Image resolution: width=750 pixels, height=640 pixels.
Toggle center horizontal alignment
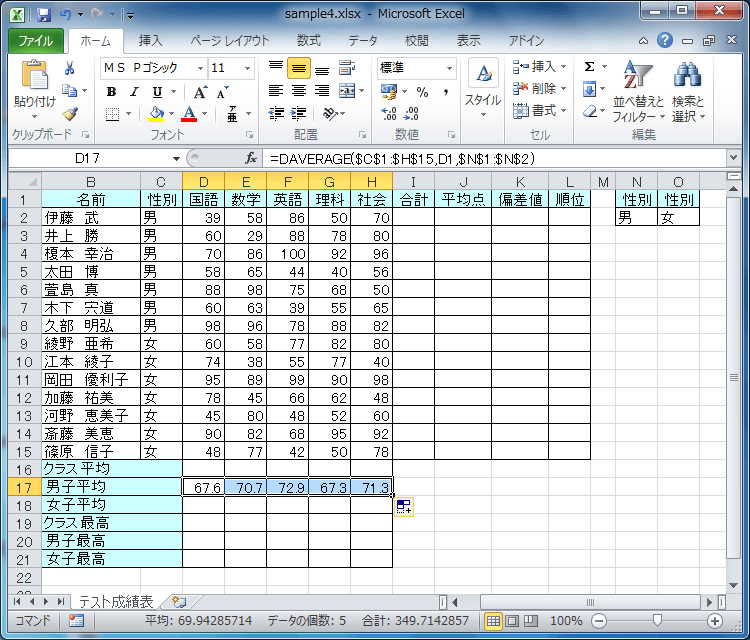coord(299,91)
